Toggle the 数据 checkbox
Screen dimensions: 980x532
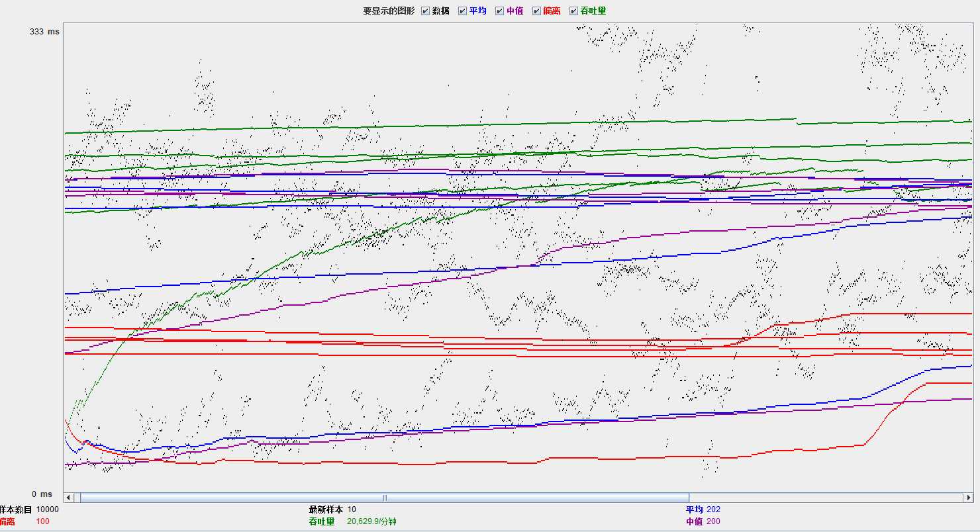425,11
